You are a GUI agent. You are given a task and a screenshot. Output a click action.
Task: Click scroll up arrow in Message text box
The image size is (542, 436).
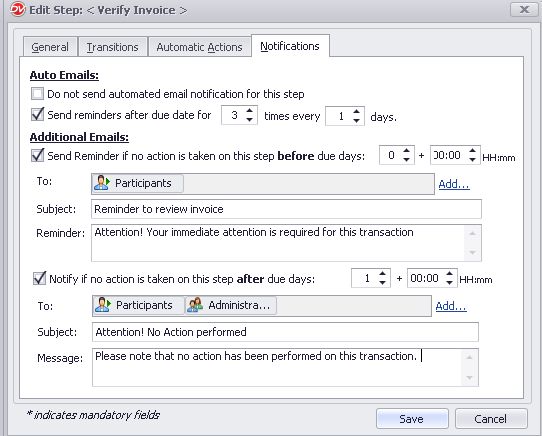(x=469, y=358)
